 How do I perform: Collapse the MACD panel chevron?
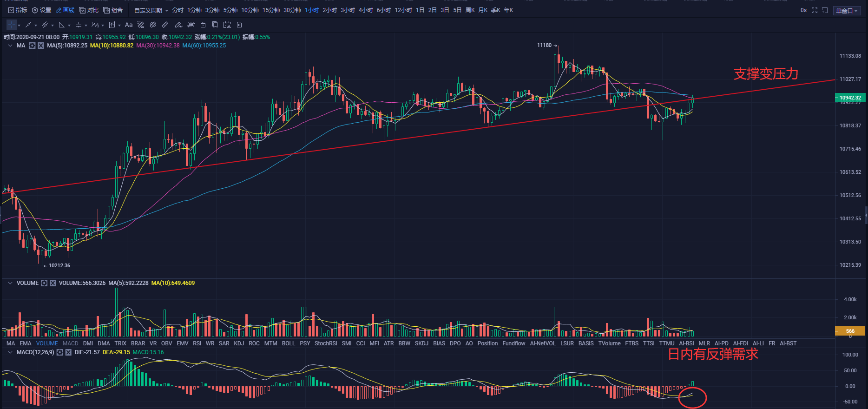[x=10, y=352]
